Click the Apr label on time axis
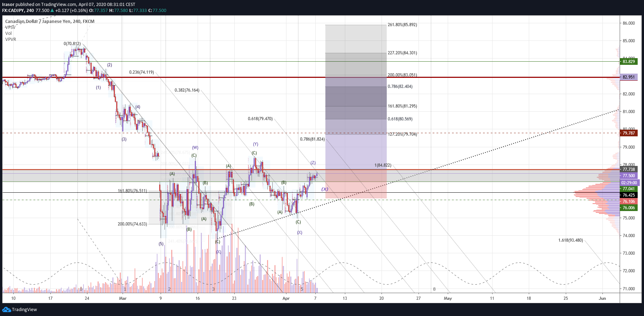Image resolution: width=644 pixels, height=316 pixels. coord(286,298)
